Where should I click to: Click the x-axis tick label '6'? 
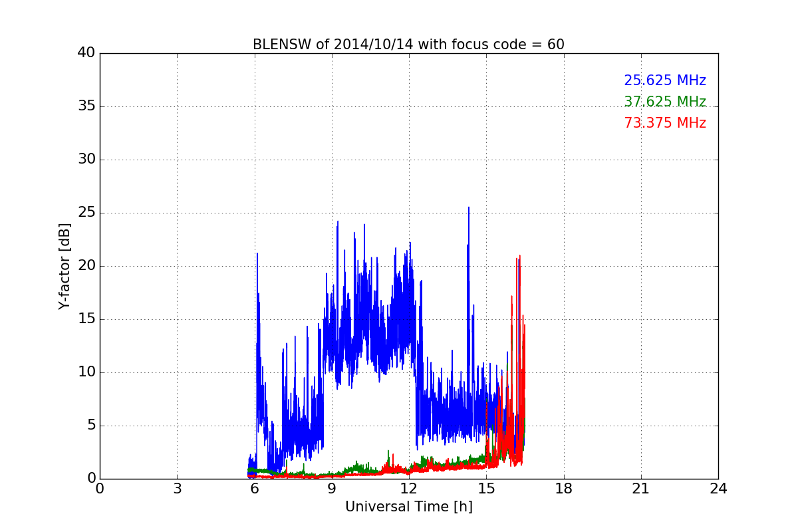click(x=255, y=489)
